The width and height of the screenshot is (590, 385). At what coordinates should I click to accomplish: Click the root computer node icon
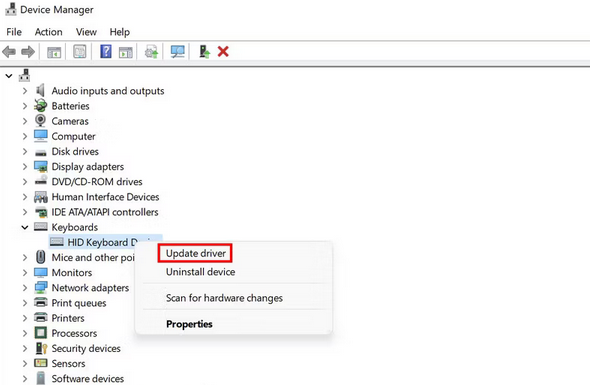pos(24,75)
